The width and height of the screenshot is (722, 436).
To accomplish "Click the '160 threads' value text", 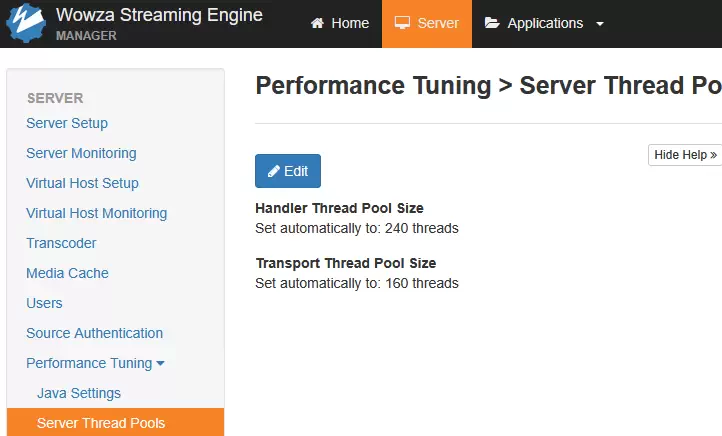I will pyautogui.click(x=422, y=283).
